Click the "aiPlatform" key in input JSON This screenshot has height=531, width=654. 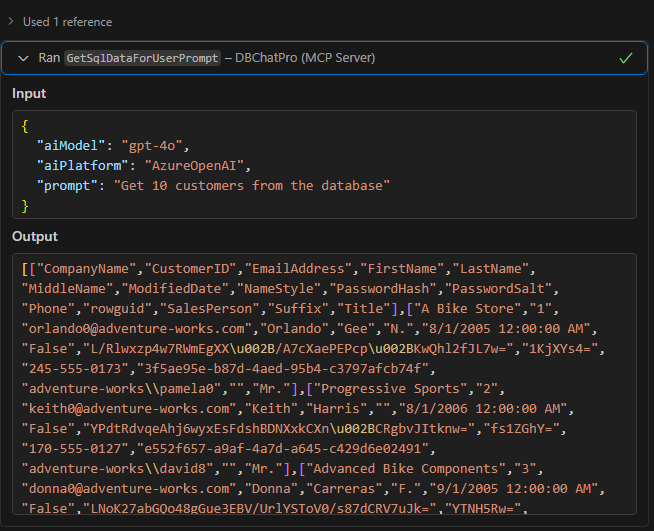coord(83,166)
